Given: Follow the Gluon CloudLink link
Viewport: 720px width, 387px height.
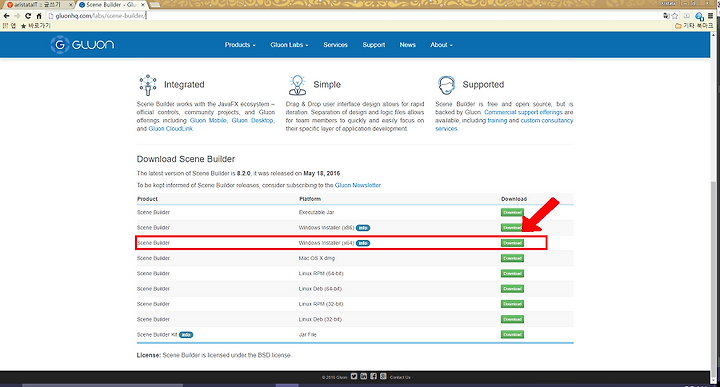Looking at the screenshot, I should pos(170,129).
